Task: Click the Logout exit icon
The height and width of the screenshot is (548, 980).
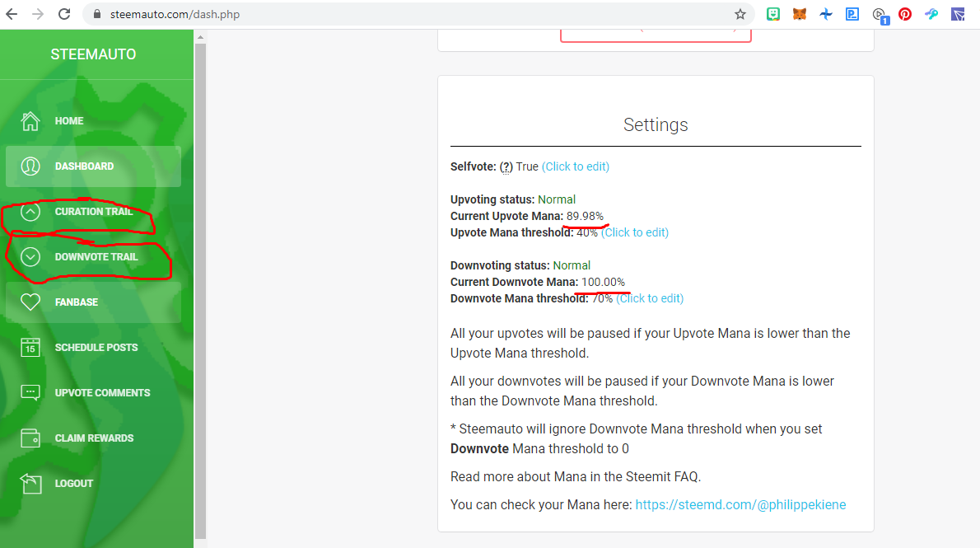Action: pos(30,484)
